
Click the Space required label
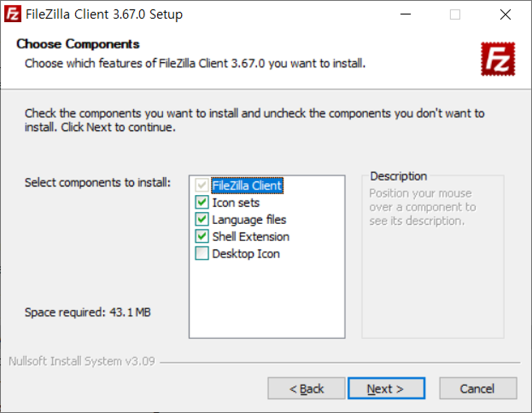coord(88,313)
